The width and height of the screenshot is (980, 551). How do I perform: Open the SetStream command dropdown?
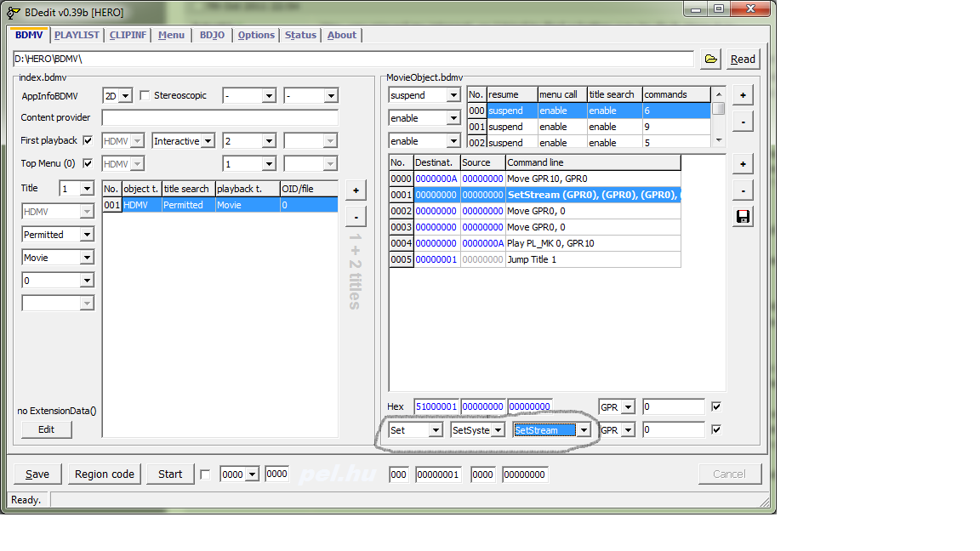[x=583, y=430]
